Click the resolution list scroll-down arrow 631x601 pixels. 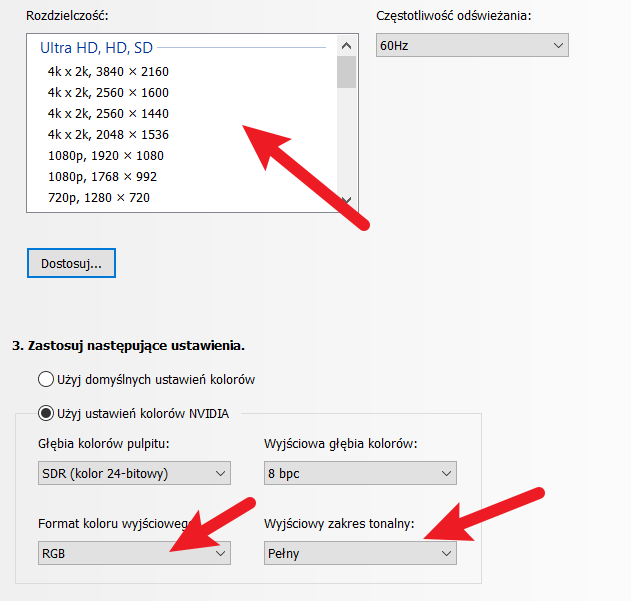click(x=346, y=199)
